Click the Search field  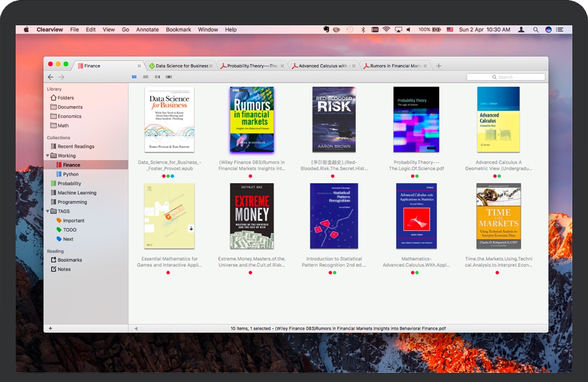click(505, 77)
